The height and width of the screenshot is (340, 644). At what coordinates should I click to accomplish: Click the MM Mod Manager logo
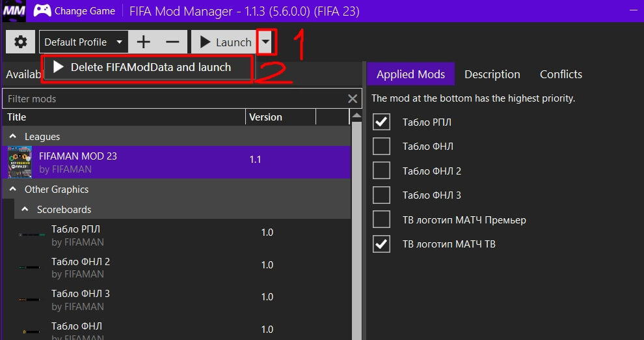pos(14,10)
